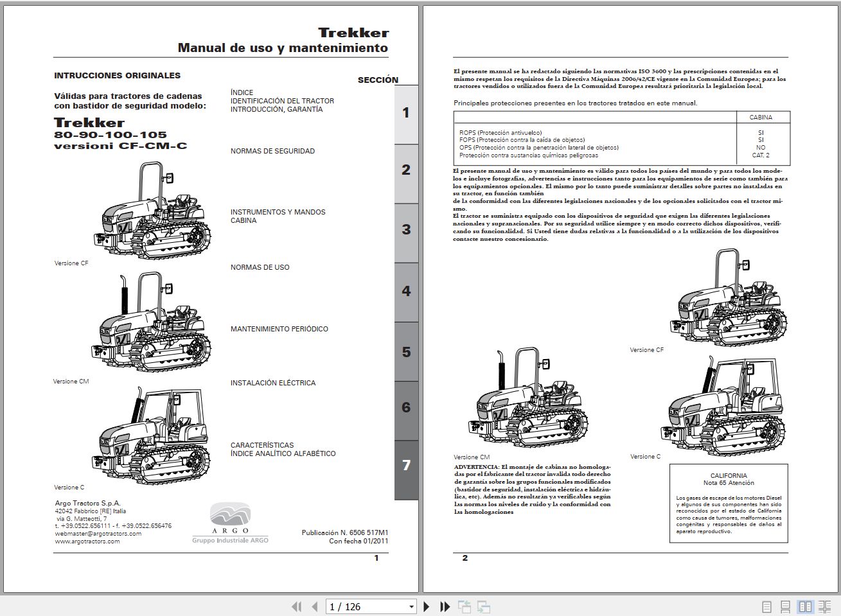Click section tab 1
Image resolution: width=841 pixels, height=616 pixels.
pyautogui.click(x=406, y=114)
